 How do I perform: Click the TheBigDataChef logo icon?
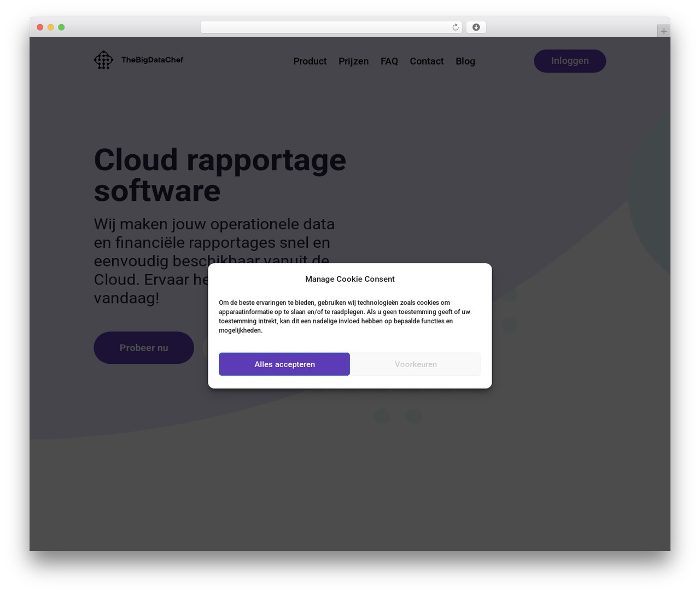103,60
